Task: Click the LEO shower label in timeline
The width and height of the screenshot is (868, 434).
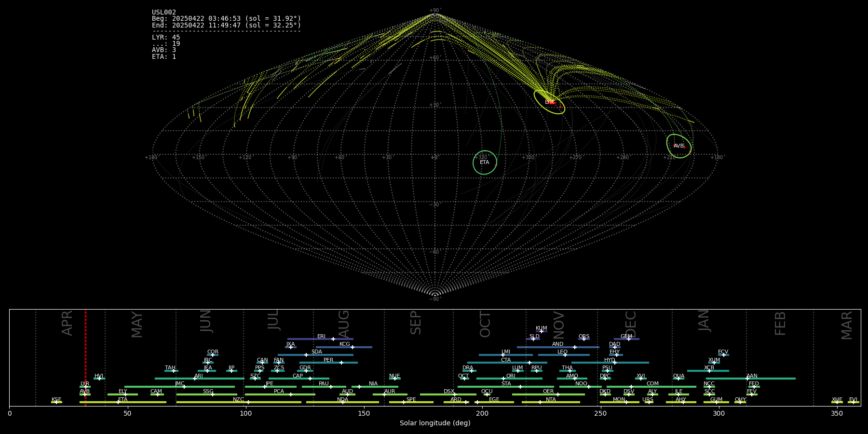Action: 562,352
